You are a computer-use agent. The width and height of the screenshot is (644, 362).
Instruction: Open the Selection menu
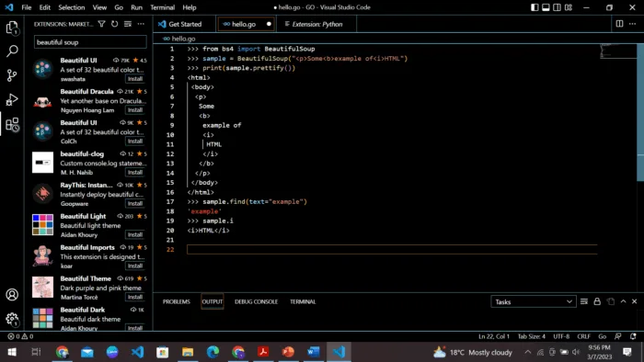(72, 7)
